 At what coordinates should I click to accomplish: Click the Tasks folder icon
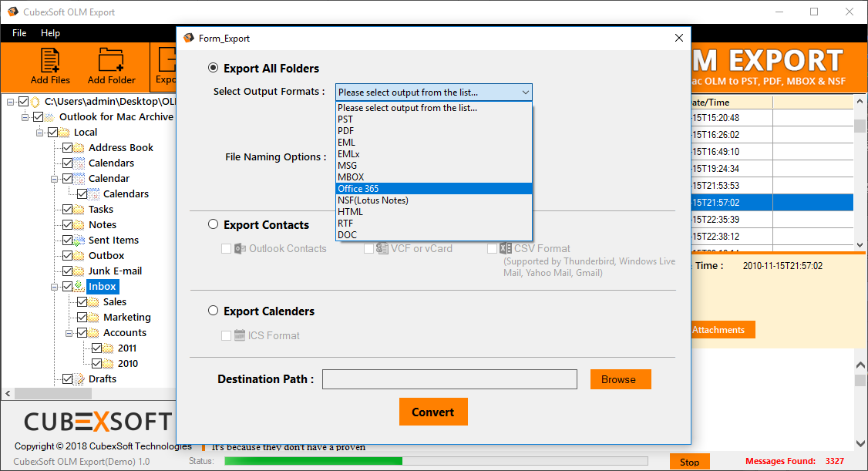pos(79,209)
